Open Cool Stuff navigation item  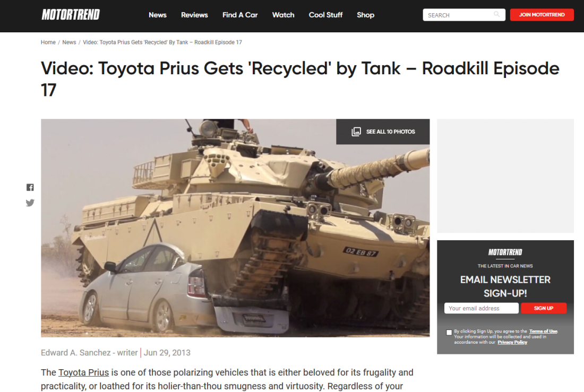[325, 15]
